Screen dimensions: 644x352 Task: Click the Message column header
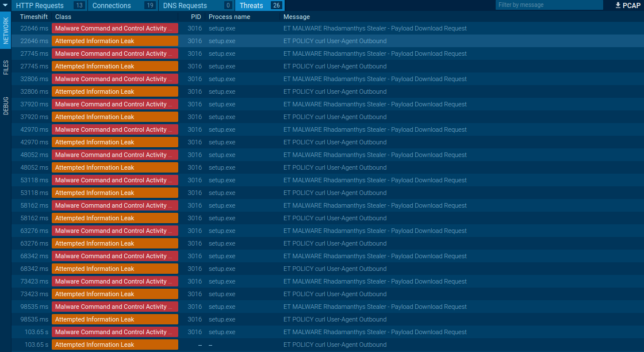tap(297, 17)
